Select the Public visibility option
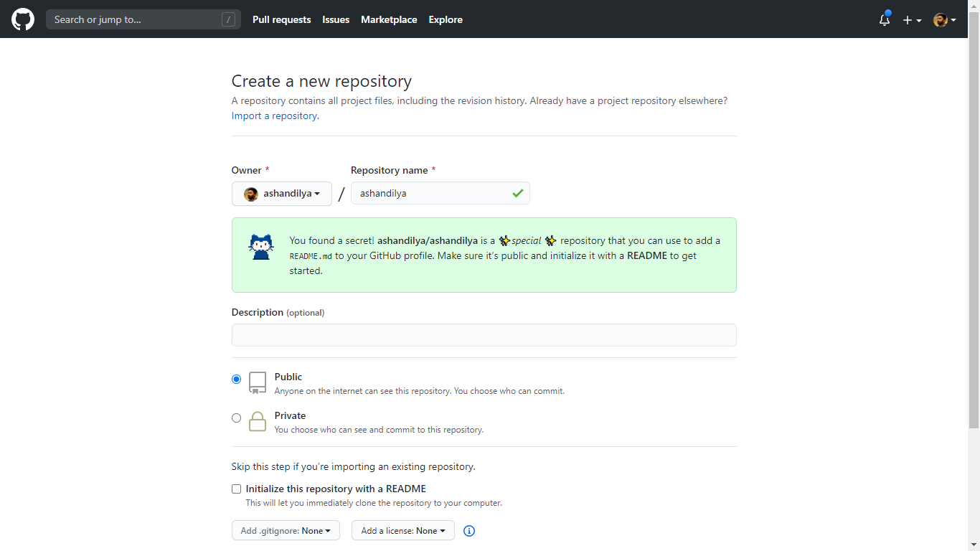 236,379
